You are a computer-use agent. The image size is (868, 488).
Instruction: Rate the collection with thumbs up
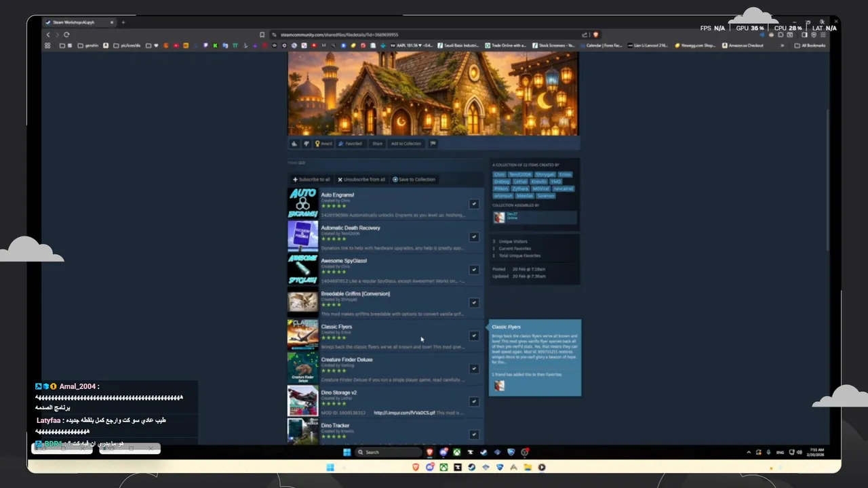294,144
